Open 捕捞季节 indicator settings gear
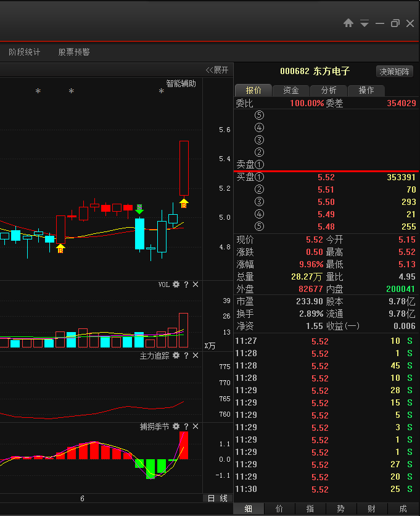The image size is (420, 516). 176,427
